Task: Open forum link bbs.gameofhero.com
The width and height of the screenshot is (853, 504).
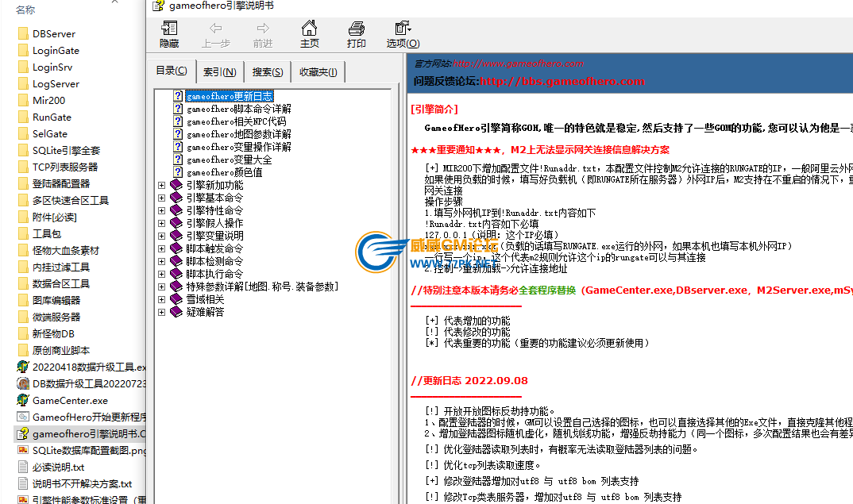Action: click(562, 82)
